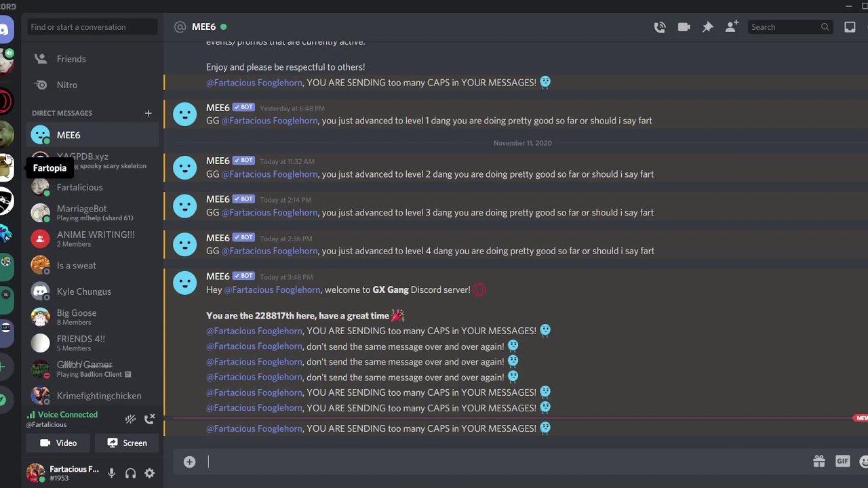Screen dimensions: 868x488
Task: Click MEE6 avatar on 11:32 AM message
Action: pos(184,167)
